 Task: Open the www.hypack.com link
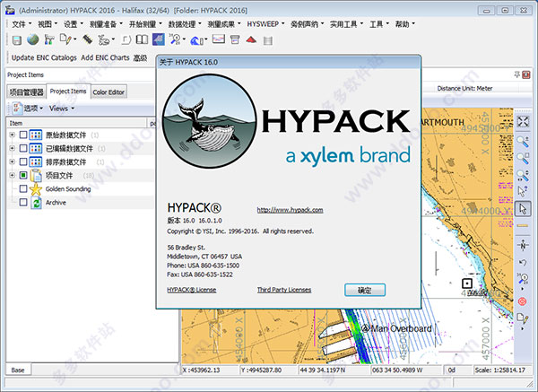(x=290, y=210)
